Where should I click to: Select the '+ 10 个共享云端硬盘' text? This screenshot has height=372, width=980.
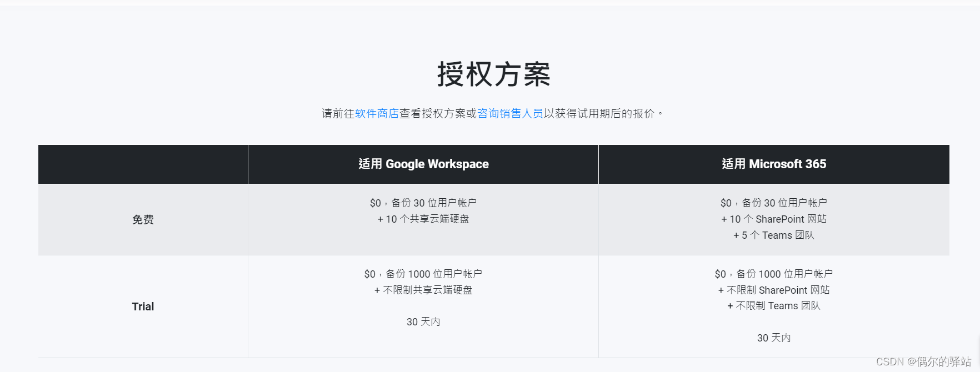click(423, 219)
